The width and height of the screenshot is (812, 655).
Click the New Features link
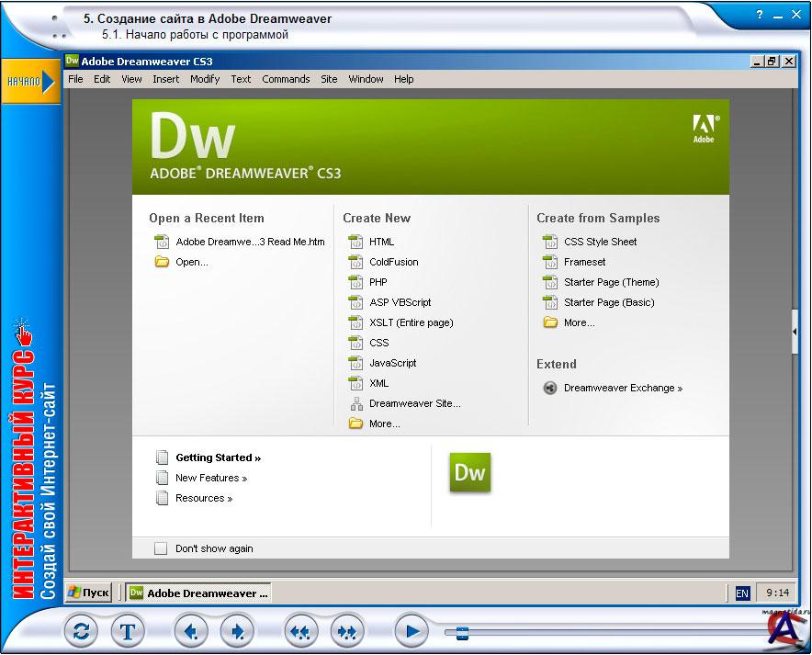pos(211,478)
